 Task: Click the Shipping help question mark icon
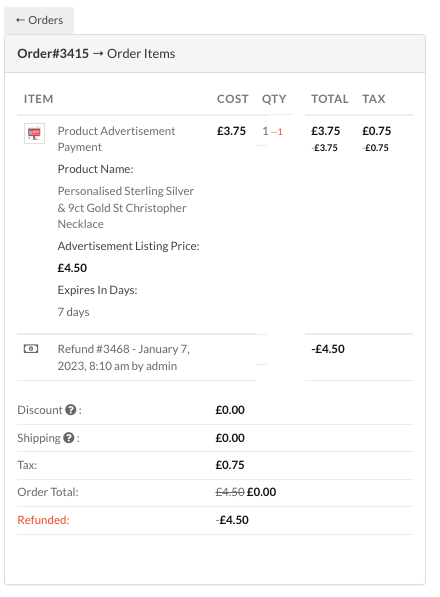(x=69, y=438)
